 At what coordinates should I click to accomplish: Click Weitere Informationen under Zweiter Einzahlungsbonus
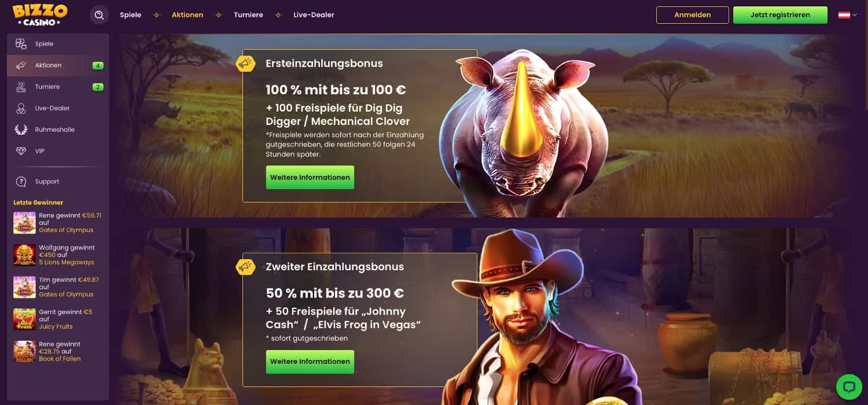310,362
